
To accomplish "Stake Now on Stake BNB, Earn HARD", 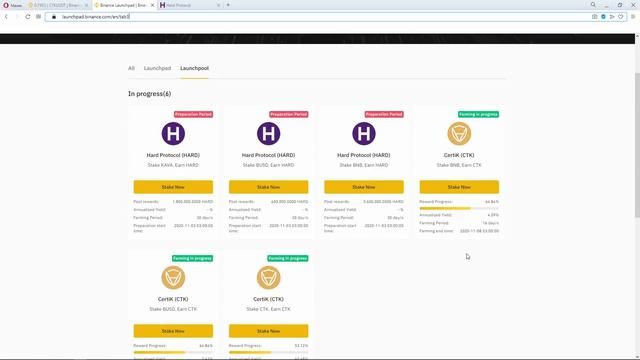I will tap(364, 187).
